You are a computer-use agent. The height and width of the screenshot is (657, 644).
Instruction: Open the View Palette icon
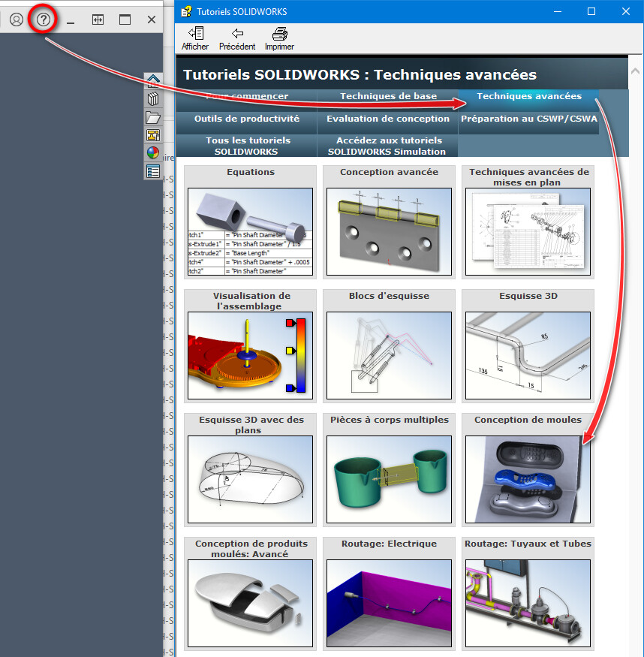point(153,135)
